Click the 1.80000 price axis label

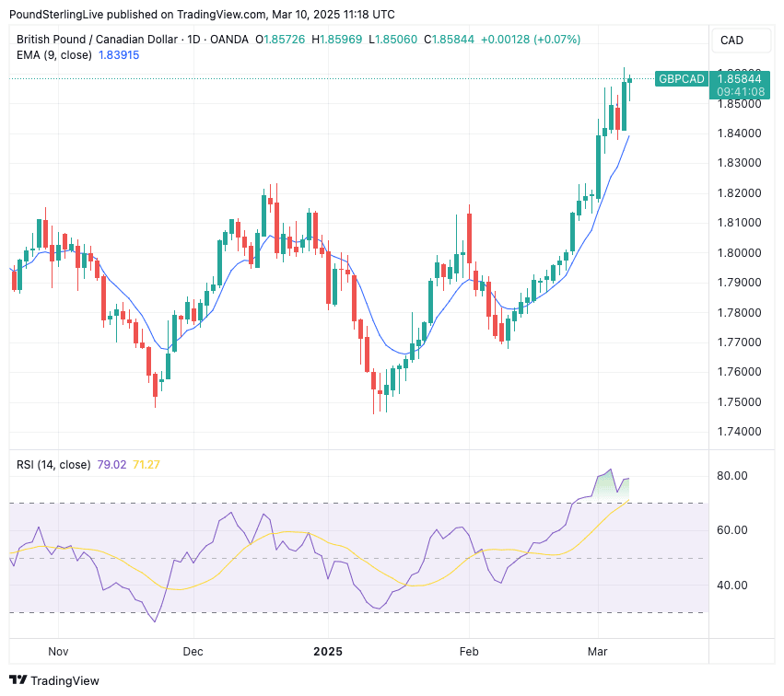[x=741, y=252]
